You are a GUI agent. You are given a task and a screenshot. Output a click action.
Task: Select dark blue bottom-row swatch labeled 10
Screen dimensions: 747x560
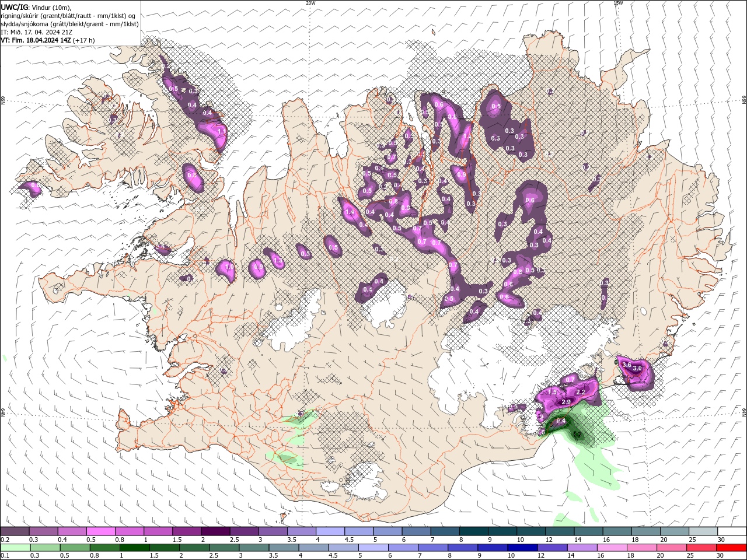pos(521,548)
